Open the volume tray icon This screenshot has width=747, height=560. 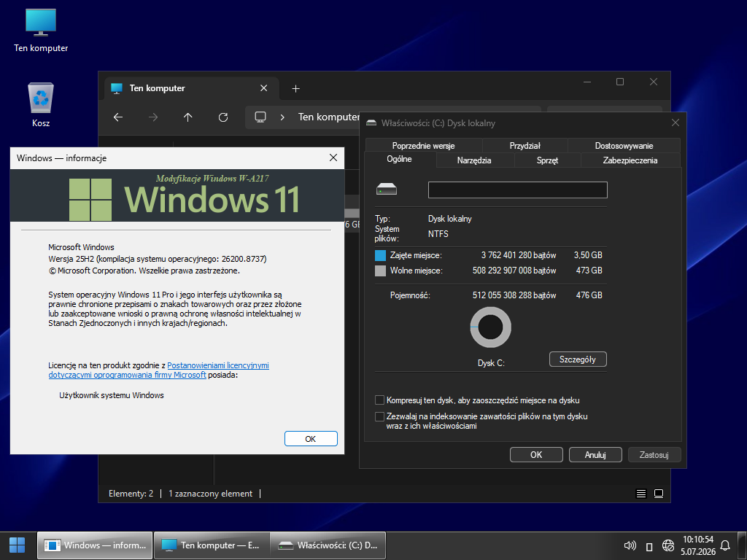[630, 545]
